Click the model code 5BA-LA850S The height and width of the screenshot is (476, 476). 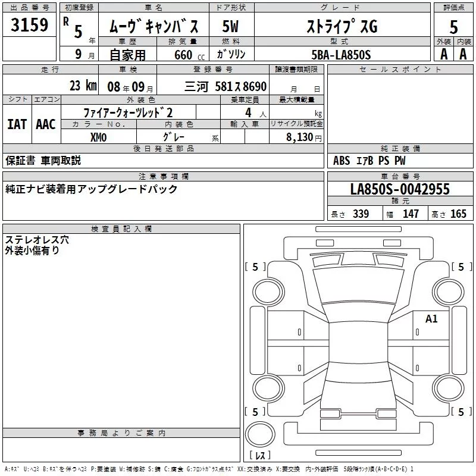[x=341, y=55]
